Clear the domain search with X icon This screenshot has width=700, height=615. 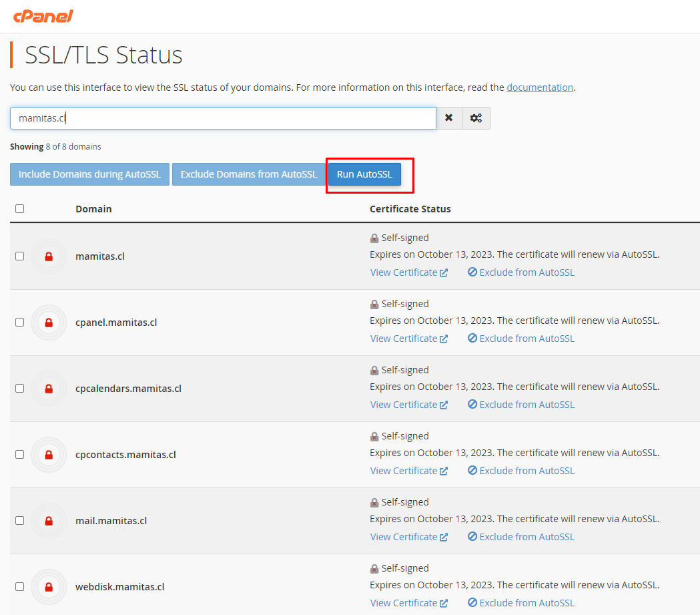448,118
